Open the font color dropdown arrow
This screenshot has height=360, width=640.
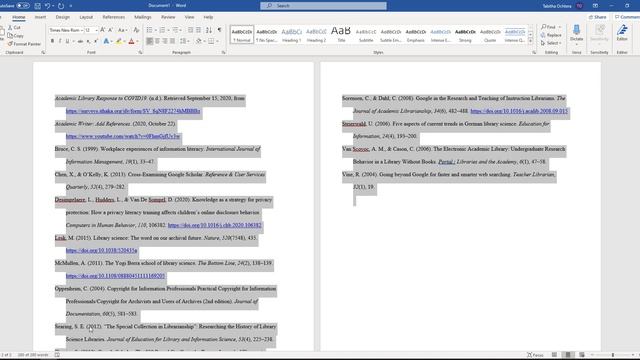[137, 41]
